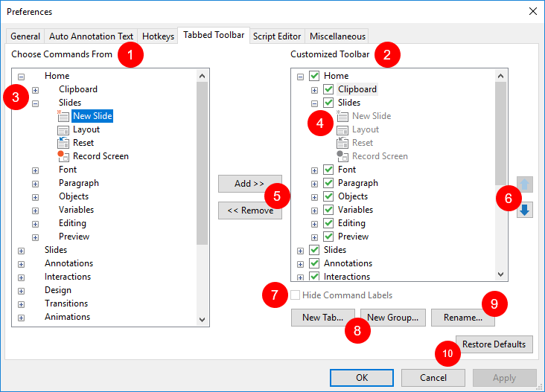Select Record Screen in the left commands tree
Viewport: 545px width, 392px height.
[x=101, y=156]
